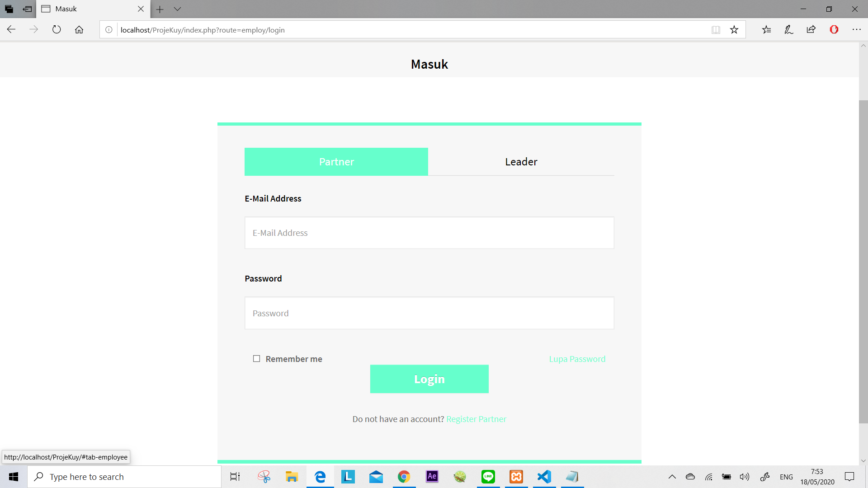This screenshot has width=868, height=488.
Task: Open XAMPP from the taskbar
Action: 516,477
